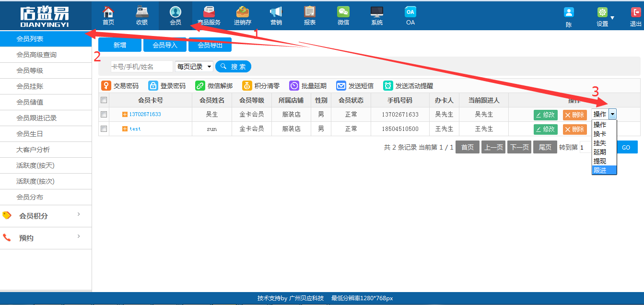Open the 设置 settings gear icon
644x305 pixels.
click(602, 12)
